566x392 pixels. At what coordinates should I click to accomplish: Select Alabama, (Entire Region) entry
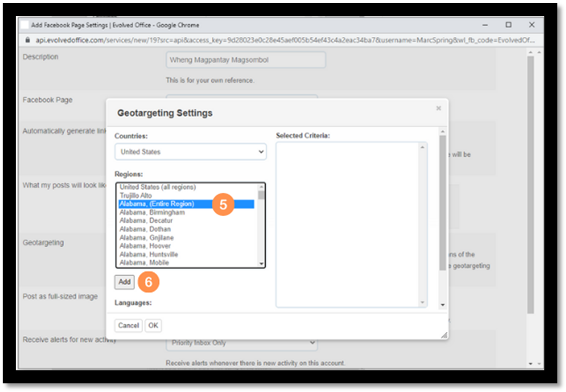[186, 204]
